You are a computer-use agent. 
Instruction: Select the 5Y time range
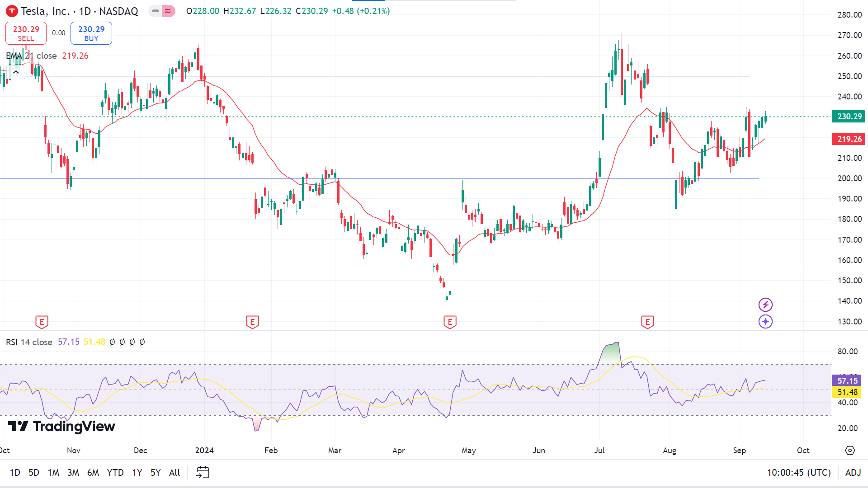point(156,473)
